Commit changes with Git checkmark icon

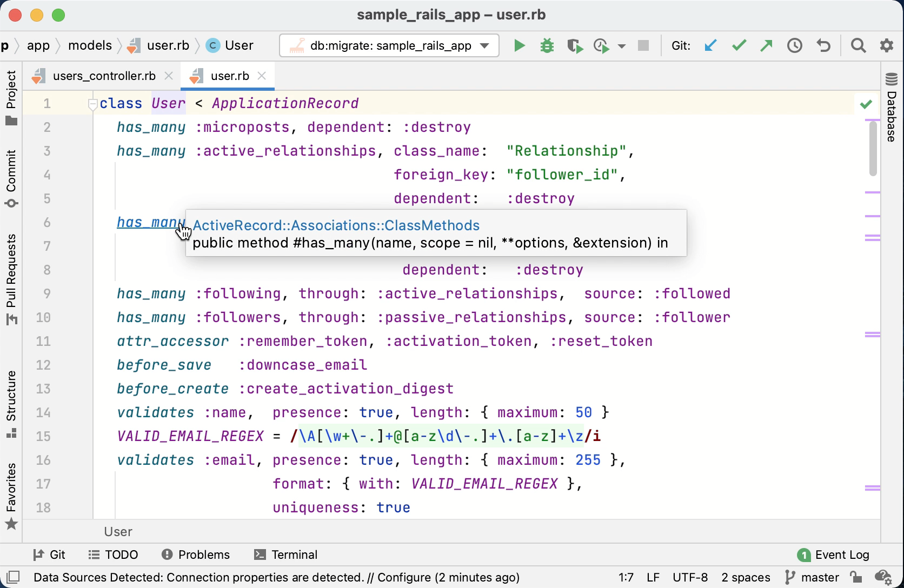pos(739,46)
